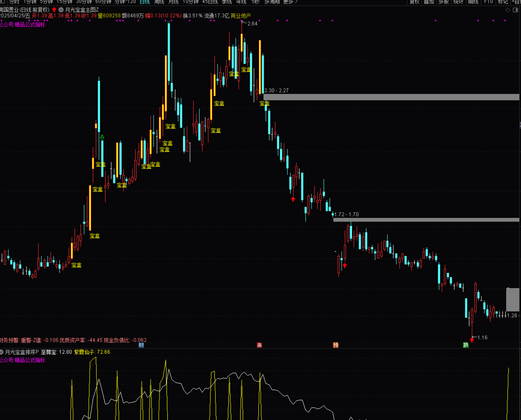Click the green down-arrow signal on the chart
Image resolution: width=521 pixels, height=420 pixels.
[x=102, y=138]
